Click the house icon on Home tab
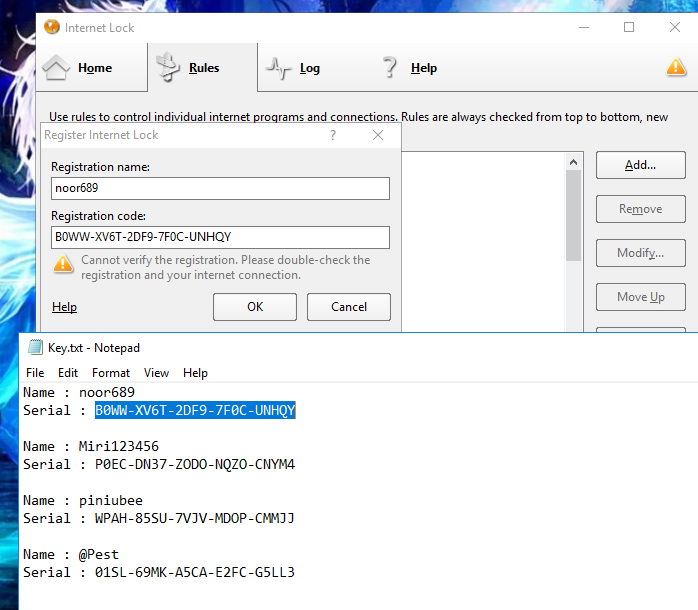Viewport: 698px width, 610px height. [x=56, y=68]
